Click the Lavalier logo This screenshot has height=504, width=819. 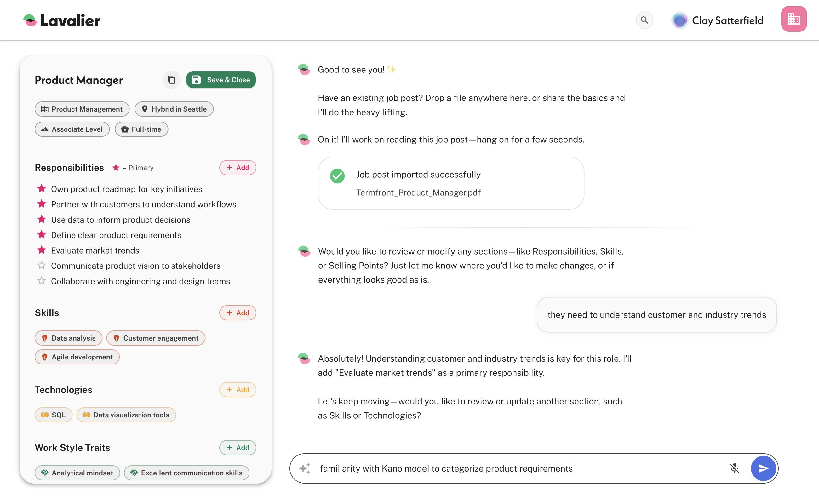62,21
